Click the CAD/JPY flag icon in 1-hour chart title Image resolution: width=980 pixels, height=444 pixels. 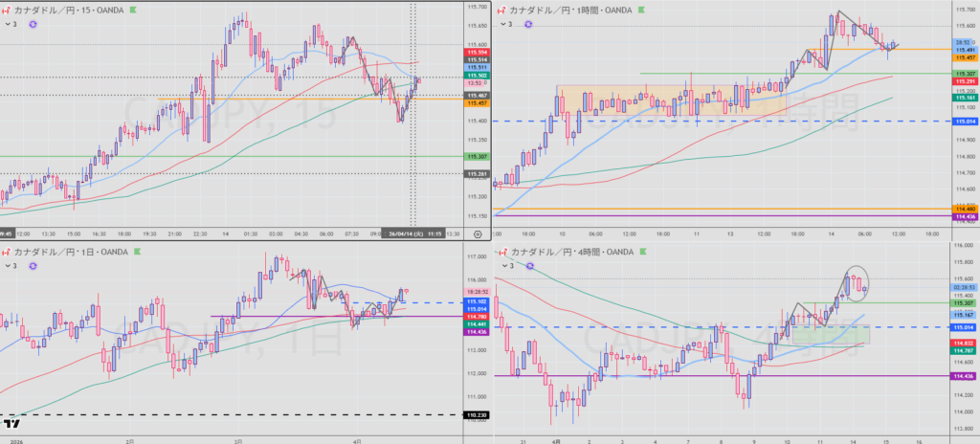pyautogui.click(x=501, y=11)
